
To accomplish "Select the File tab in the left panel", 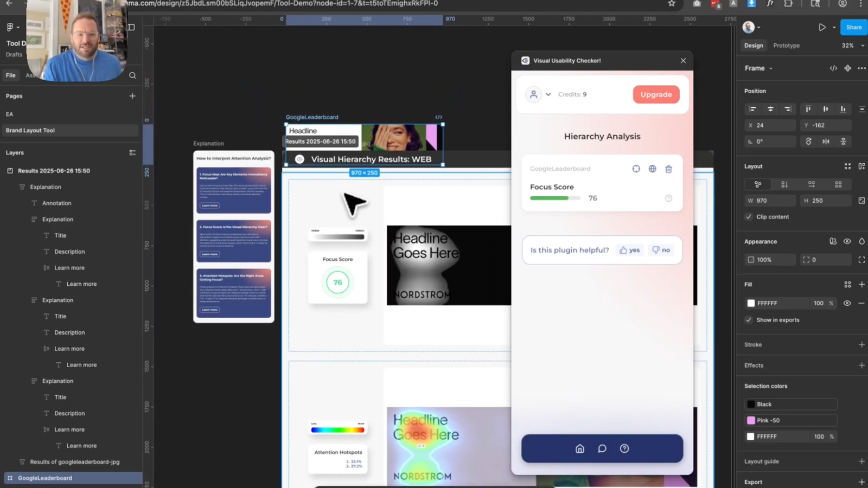I will tap(11, 75).
